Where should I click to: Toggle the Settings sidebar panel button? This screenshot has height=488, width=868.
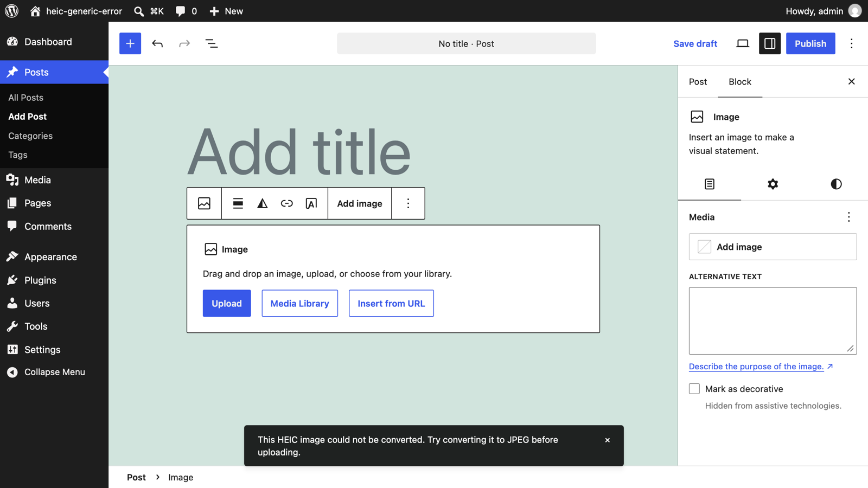tap(770, 43)
